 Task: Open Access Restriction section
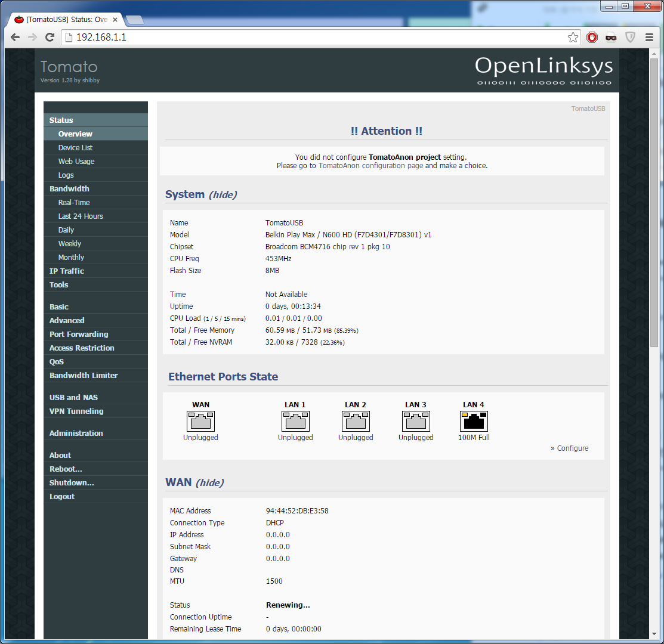point(95,348)
